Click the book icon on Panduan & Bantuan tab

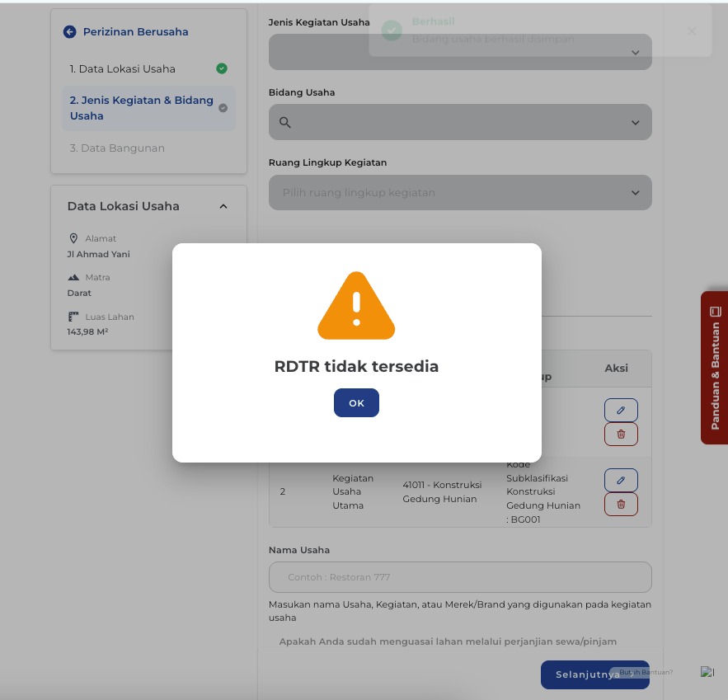pos(715,312)
